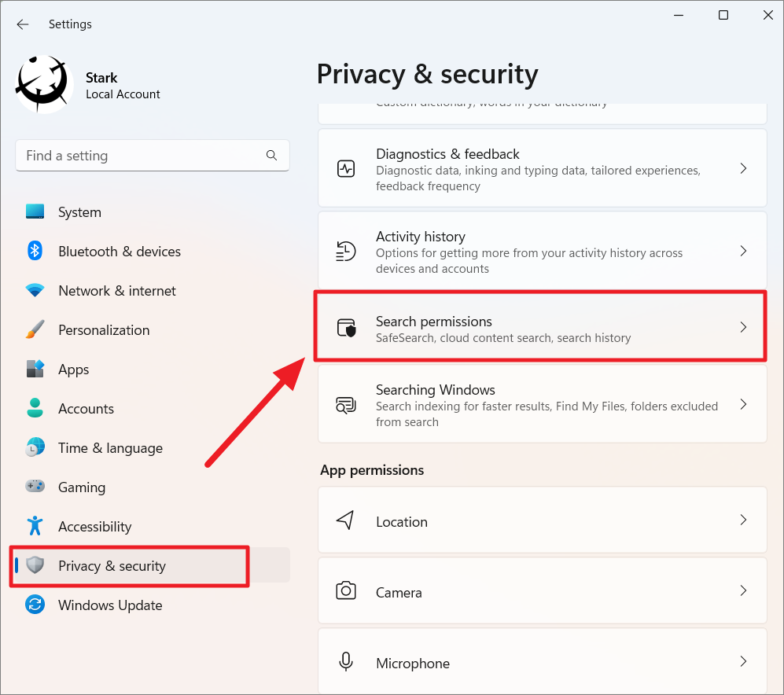The image size is (784, 695).
Task: Open Windows Update in the sidebar
Action: tap(111, 605)
